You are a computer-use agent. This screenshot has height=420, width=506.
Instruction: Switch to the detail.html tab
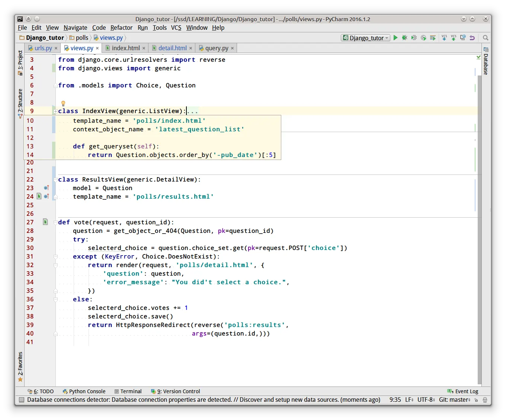click(172, 48)
